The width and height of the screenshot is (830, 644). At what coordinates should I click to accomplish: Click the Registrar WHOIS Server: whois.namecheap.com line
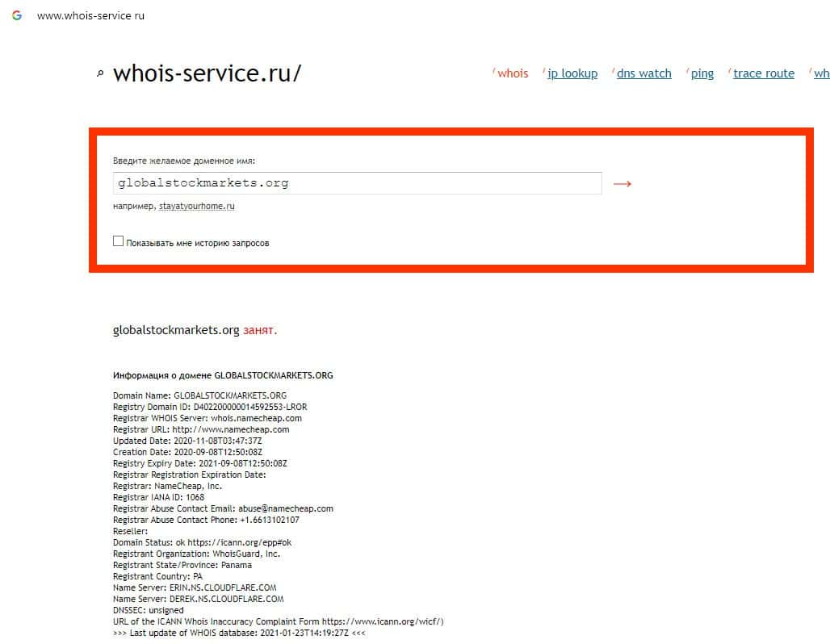pyautogui.click(x=207, y=418)
